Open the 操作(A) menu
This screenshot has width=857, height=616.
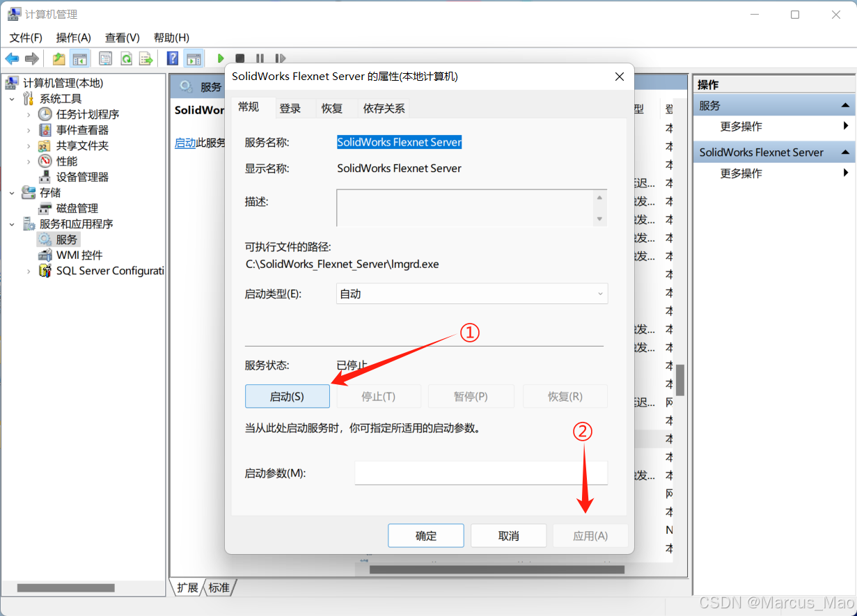coord(74,38)
